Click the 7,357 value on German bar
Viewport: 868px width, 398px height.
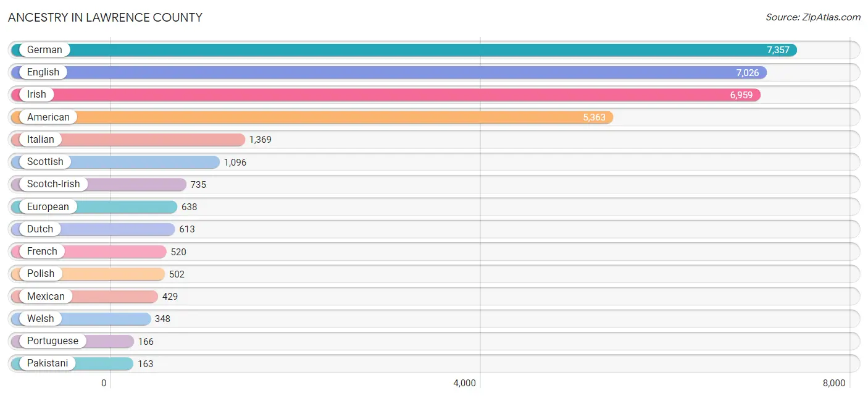pyautogui.click(x=778, y=50)
